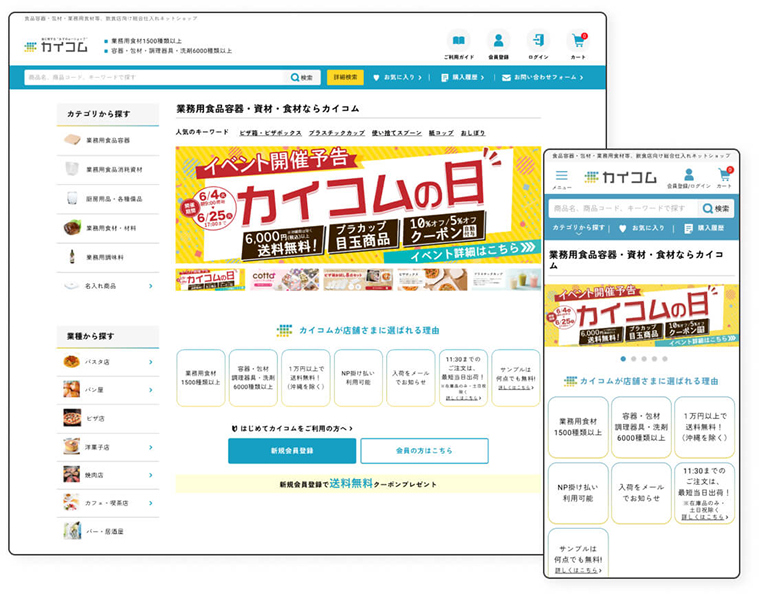Expand カテゴリから探す dropdown in mobile view

[x=578, y=229]
